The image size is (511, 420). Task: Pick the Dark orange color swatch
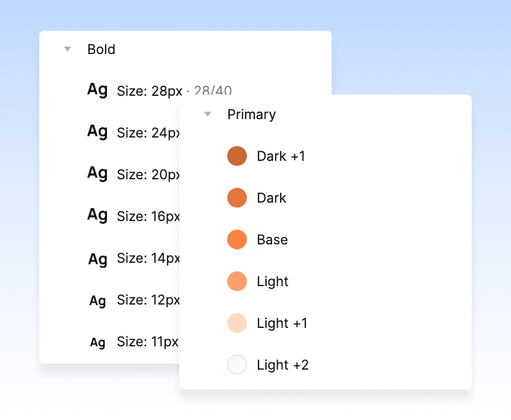click(x=237, y=198)
